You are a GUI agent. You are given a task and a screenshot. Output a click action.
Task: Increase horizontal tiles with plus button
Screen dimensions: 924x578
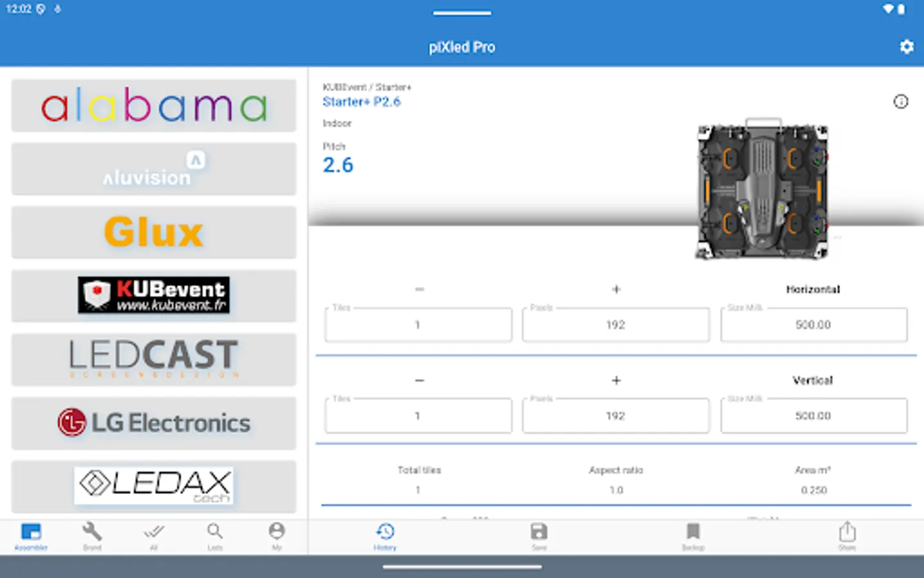(x=616, y=289)
